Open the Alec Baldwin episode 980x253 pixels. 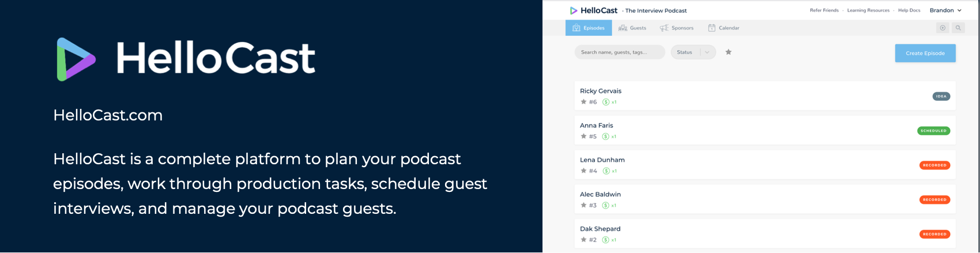click(x=765, y=199)
